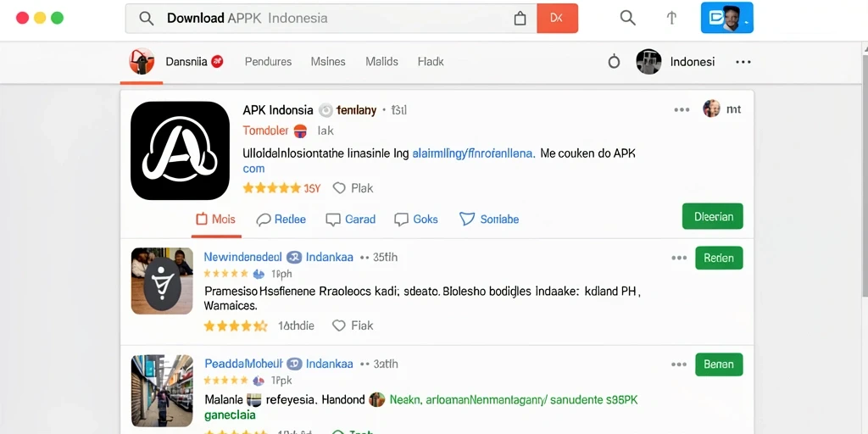The width and height of the screenshot is (868, 434).
Task: Switch to the Msines tab
Action: pyautogui.click(x=328, y=62)
